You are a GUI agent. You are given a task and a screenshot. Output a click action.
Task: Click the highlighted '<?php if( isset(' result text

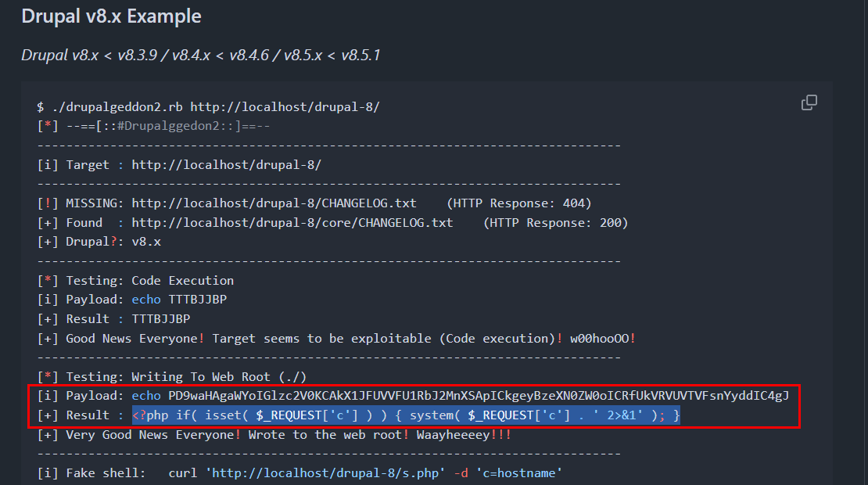[406, 415]
